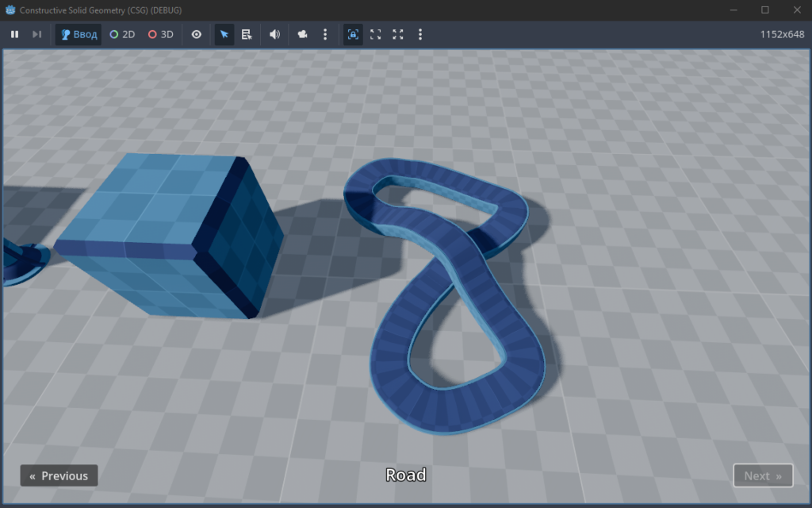The image size is (812, 508).
Task: Choose the list select tool
Action: point(247,34)
